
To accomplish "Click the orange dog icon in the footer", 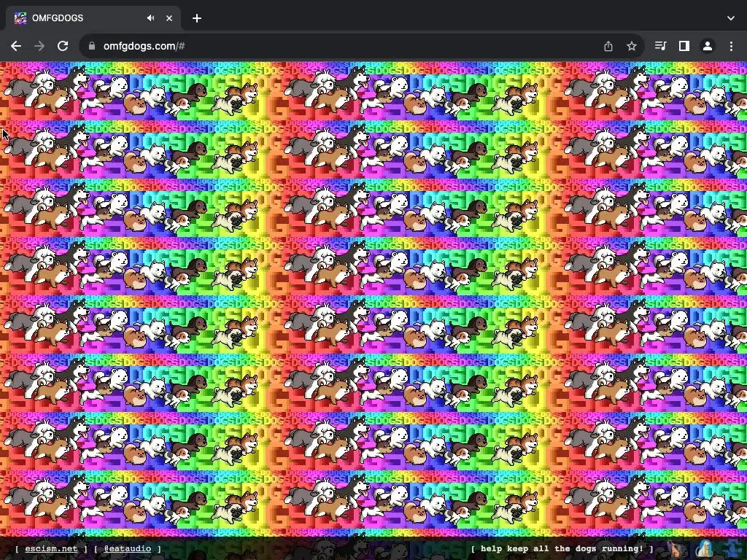I will 676,550.
